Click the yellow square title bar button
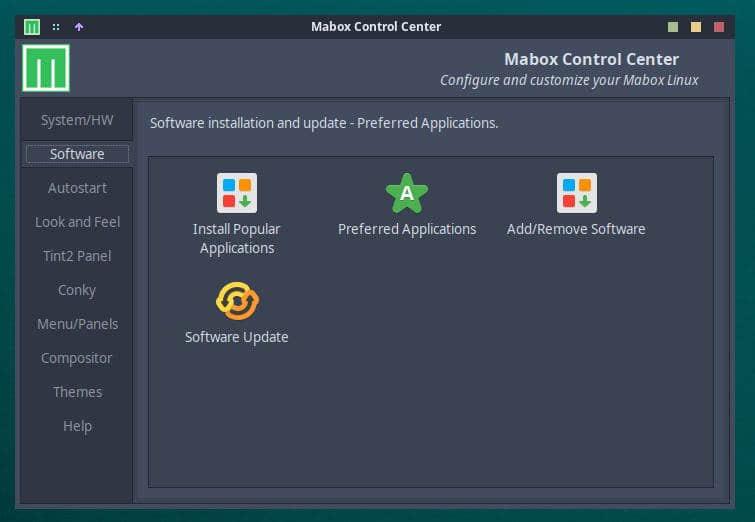This screenshot has height=522, width=755. click(696, 27)
